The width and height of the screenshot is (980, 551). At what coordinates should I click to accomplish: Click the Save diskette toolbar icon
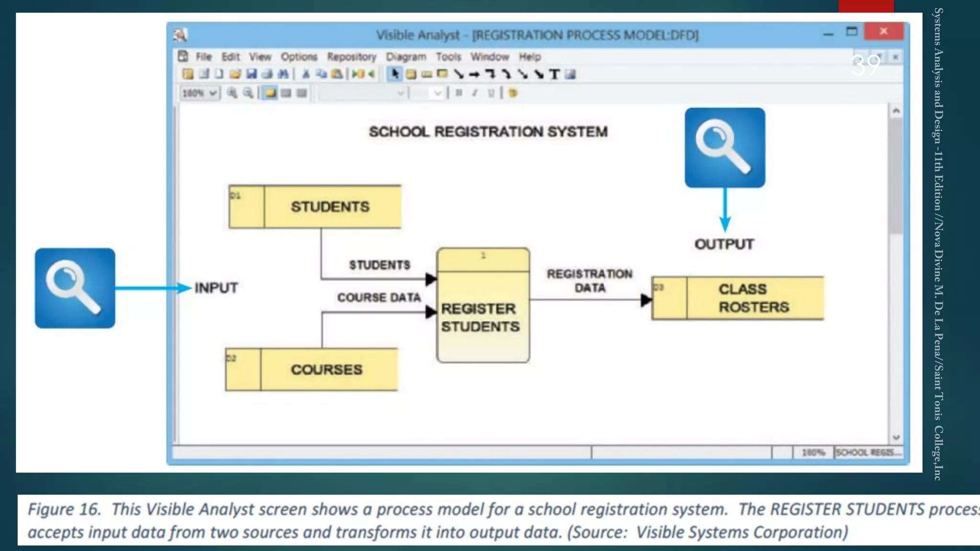[x=251, y=74]
